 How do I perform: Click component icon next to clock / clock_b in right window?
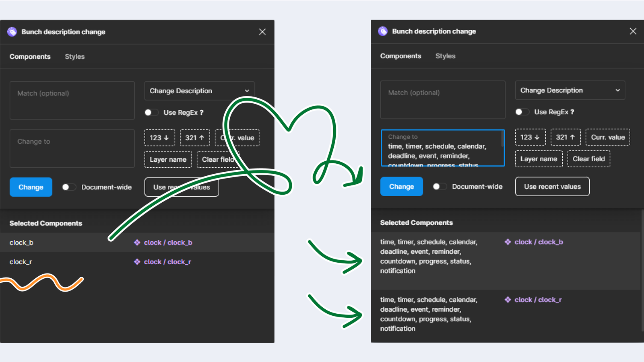[x=508, y=242]
